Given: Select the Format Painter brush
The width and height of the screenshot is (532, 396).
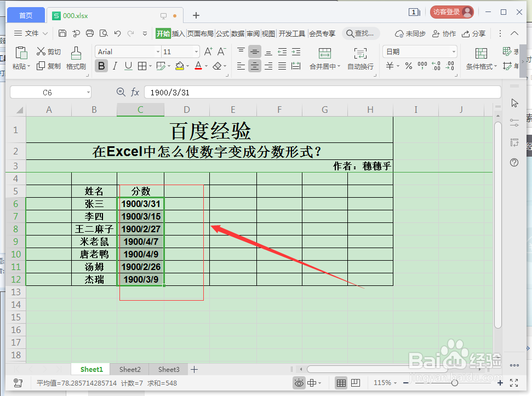Looking at the screenshot, I should pyautogui.click(x=76, y=53).
